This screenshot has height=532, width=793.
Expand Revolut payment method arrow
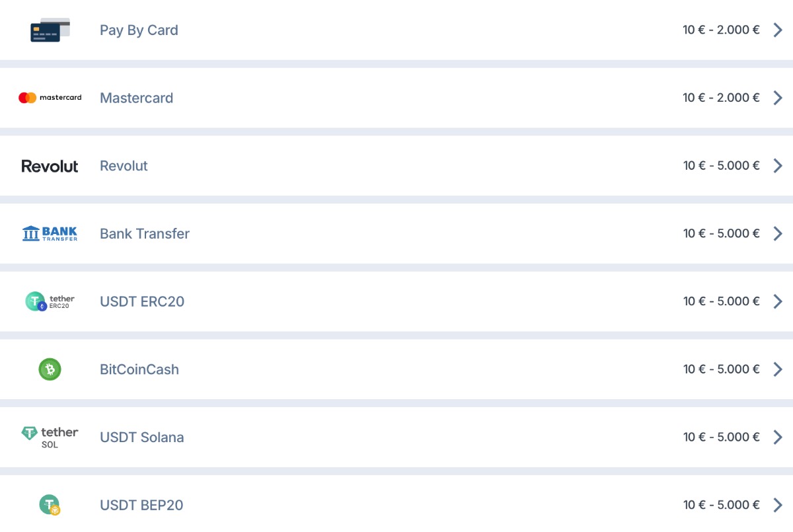pos(778,166)
